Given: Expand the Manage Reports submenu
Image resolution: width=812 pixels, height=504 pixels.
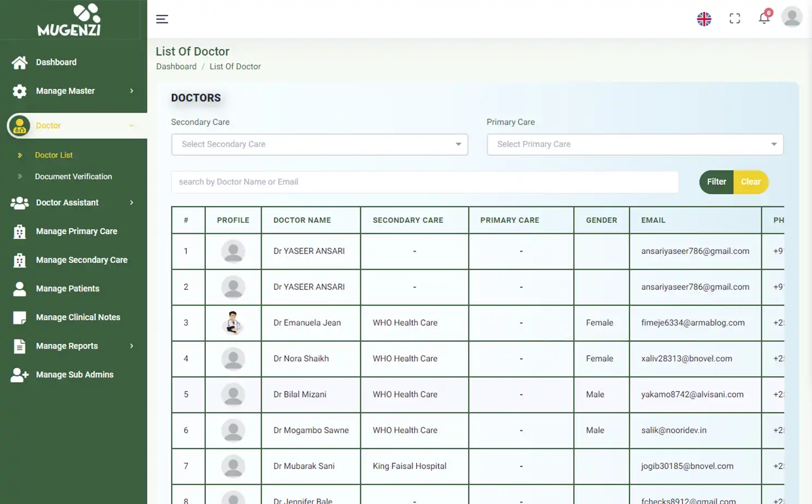Looking at the screenshot, I should coord(67,346).
